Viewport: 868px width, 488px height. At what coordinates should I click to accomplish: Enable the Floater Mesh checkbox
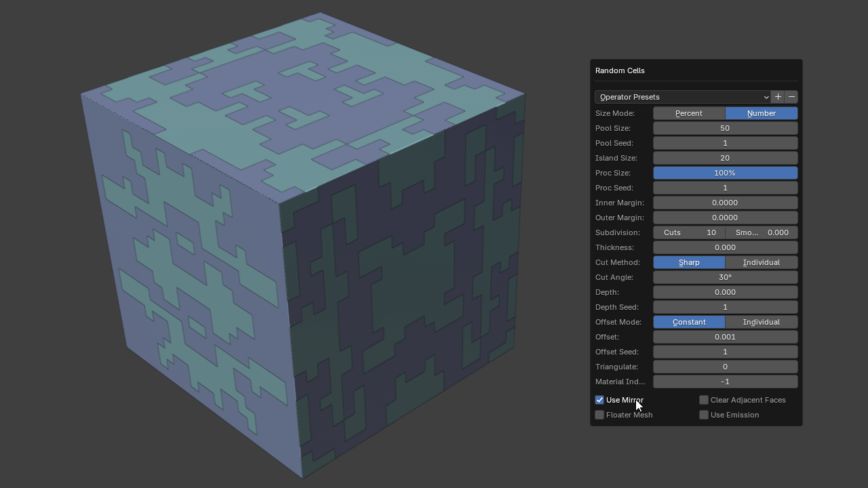click(599, 415)
